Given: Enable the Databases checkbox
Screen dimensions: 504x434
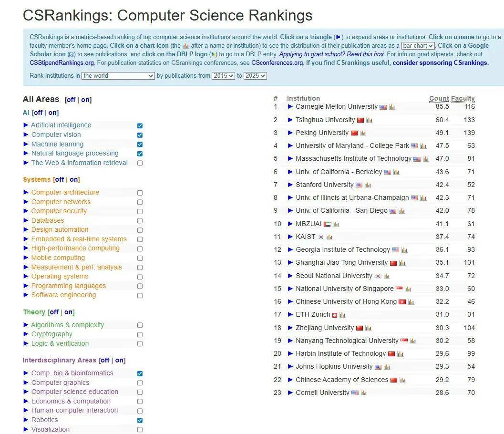Looking at the screenshot, I should (140, 220).
